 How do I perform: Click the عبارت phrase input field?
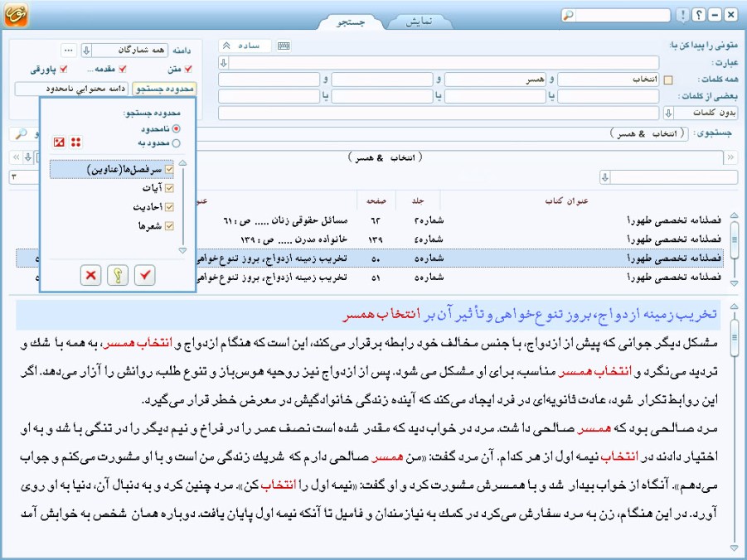pyautogui.click(x=444, y=62)
